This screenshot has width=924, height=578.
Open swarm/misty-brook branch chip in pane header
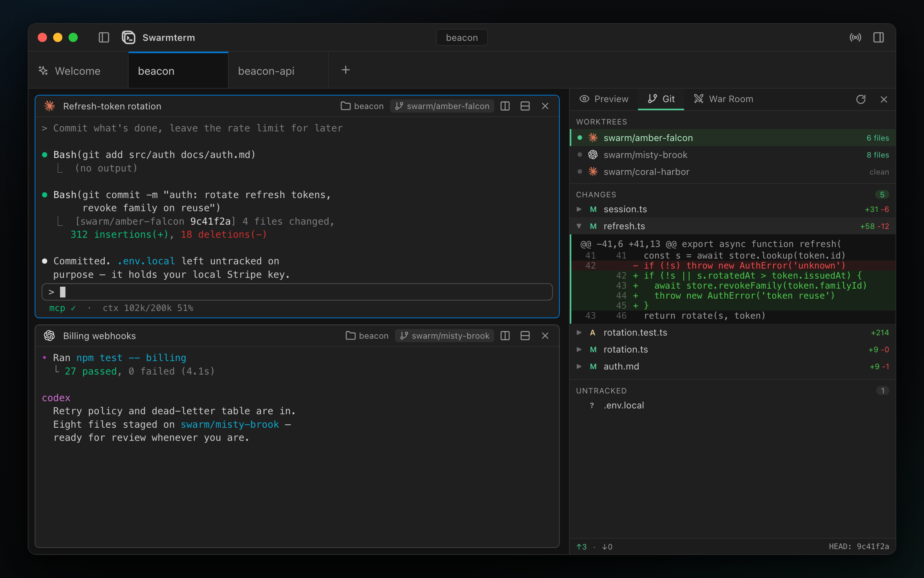[445, 336]
